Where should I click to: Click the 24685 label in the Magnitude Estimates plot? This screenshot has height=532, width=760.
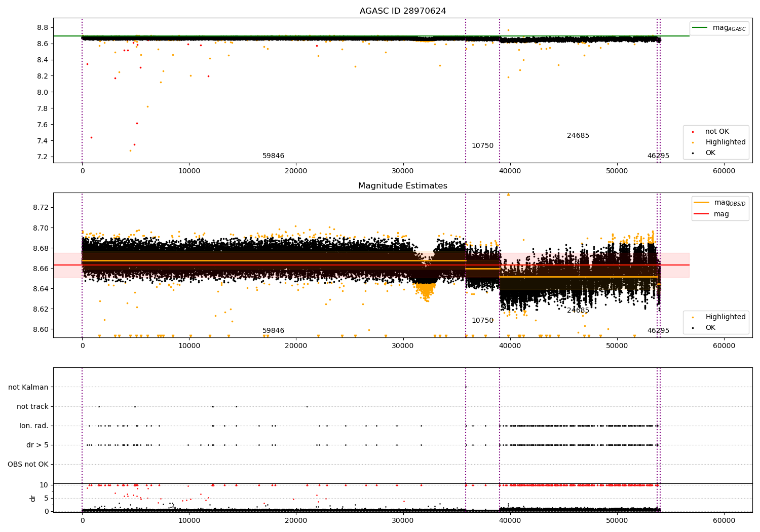pos(578,311)
